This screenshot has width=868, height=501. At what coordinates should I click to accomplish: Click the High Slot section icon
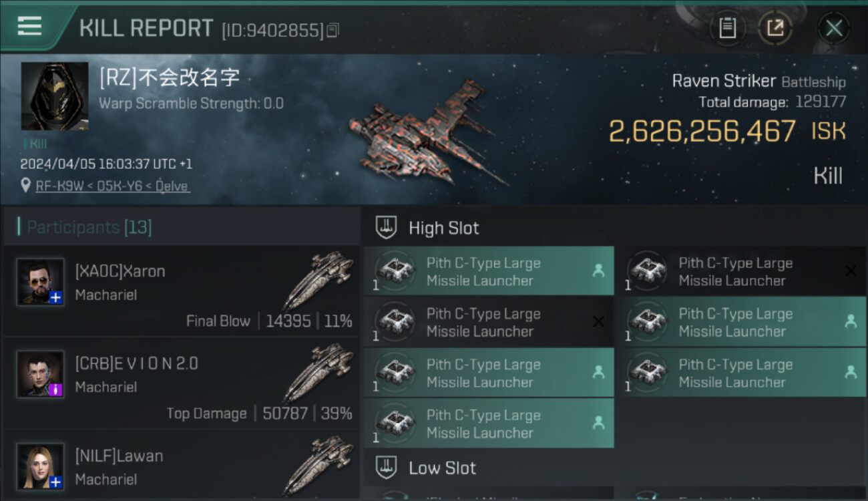coord(386,227)
